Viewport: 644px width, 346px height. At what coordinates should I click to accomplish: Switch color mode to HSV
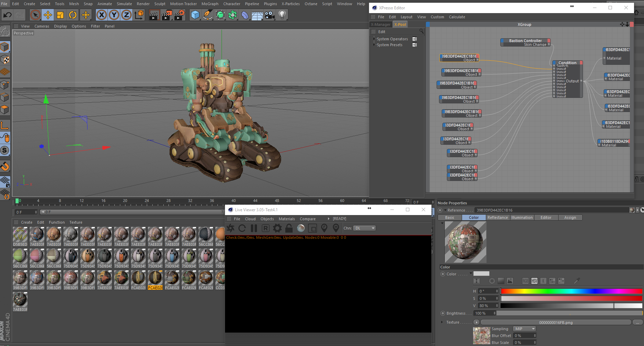(534, 281)
